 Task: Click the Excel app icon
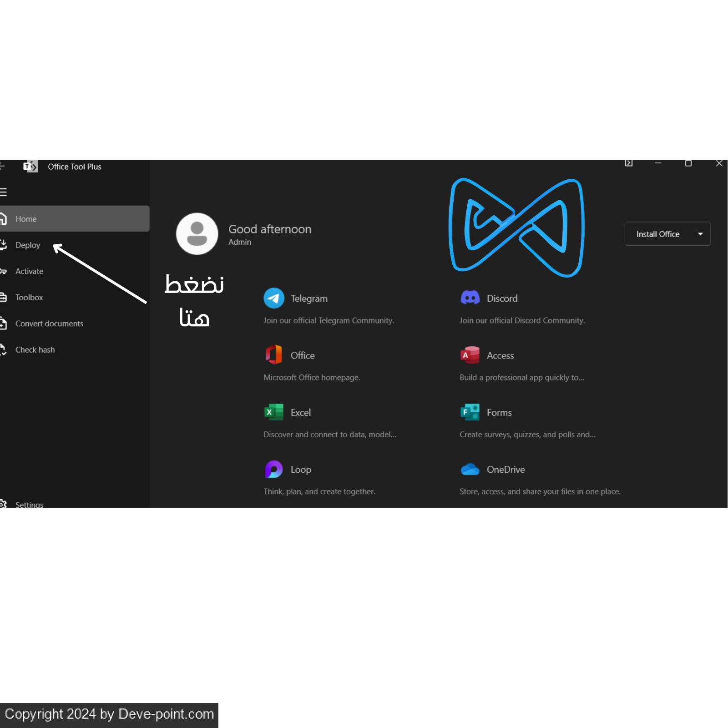point(274,412)
